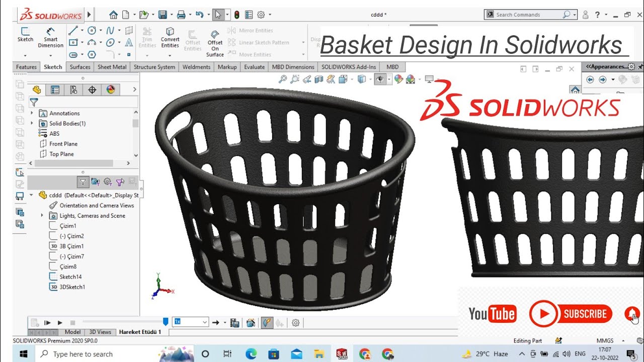
Task: Select the Smart Dimension tool
Action: coord(50,38)
